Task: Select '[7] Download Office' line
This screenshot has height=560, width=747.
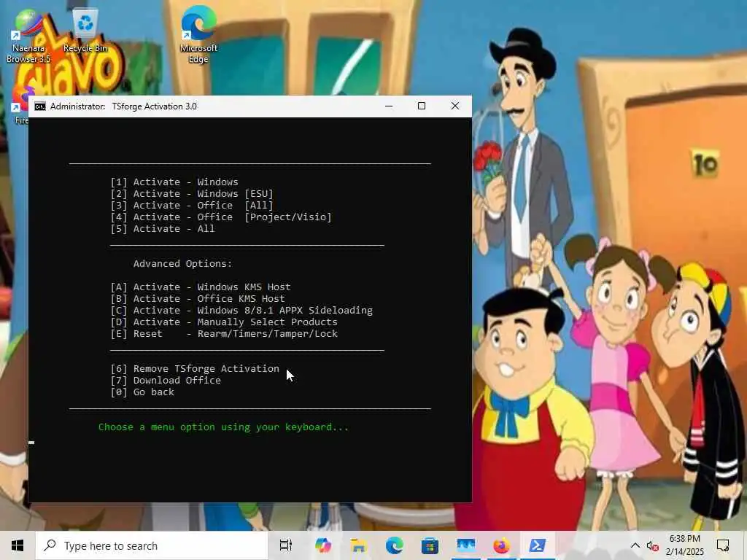Action: click(166, 381)
